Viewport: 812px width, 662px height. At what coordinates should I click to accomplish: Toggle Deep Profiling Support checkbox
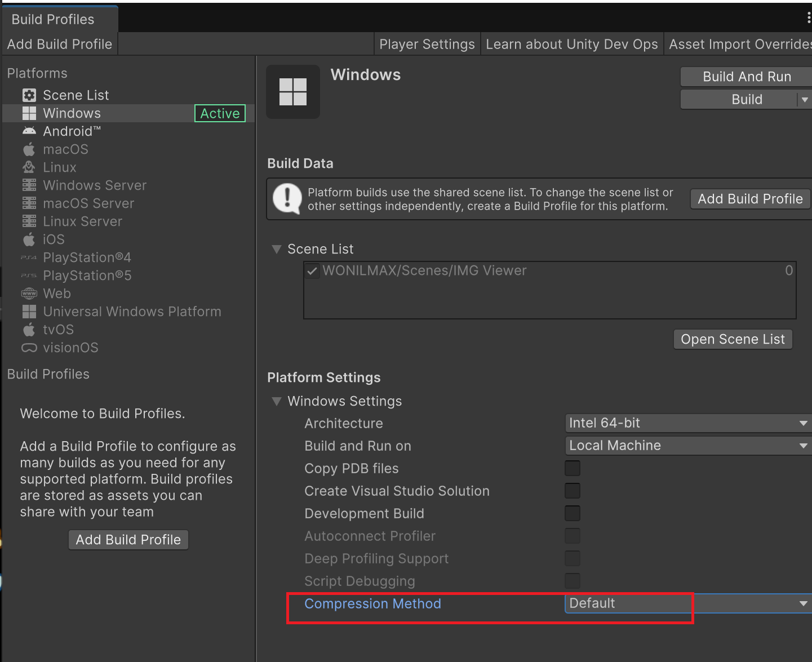click(x=573, y=558)
